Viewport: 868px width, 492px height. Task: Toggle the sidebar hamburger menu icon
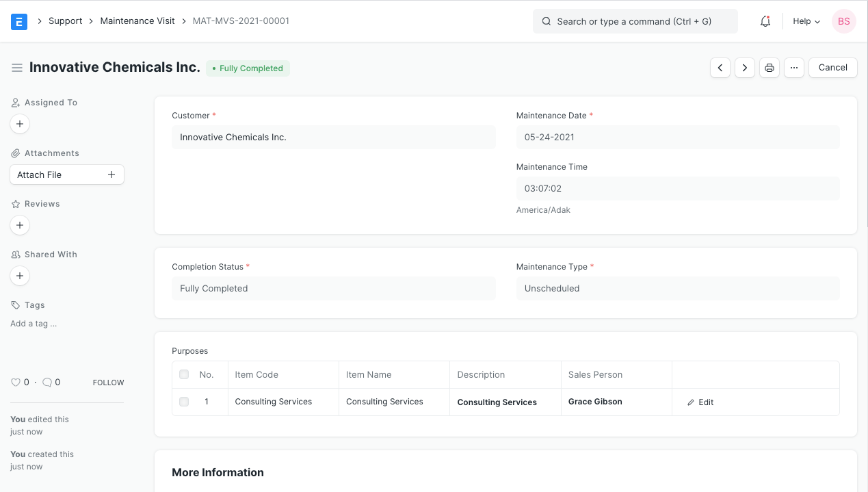tap(17, 68)
